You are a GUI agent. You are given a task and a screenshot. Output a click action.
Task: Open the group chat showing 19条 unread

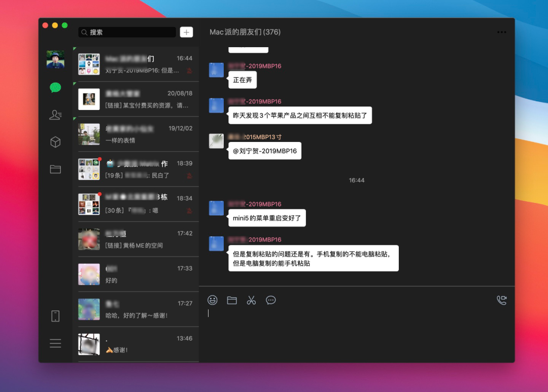click(x=136, y=169)
